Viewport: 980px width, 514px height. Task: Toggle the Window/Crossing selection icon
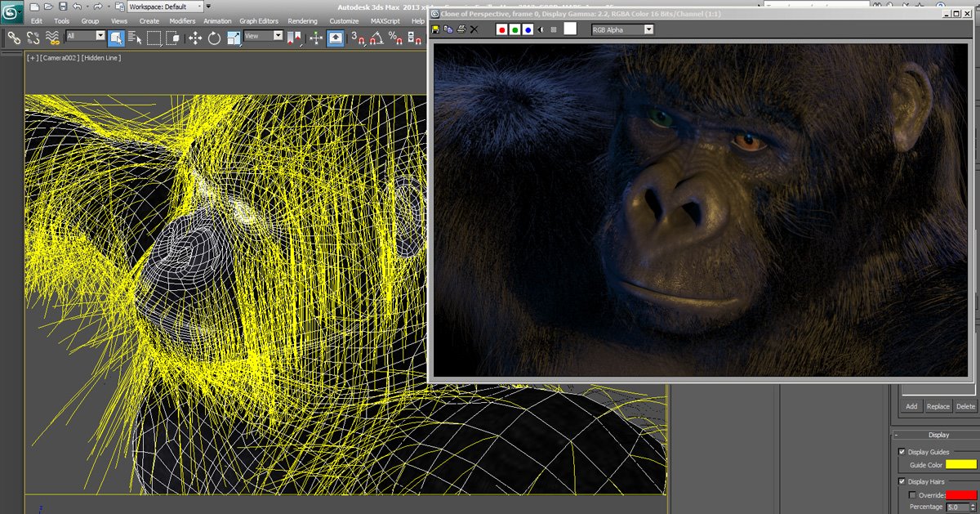click(174, 37)
